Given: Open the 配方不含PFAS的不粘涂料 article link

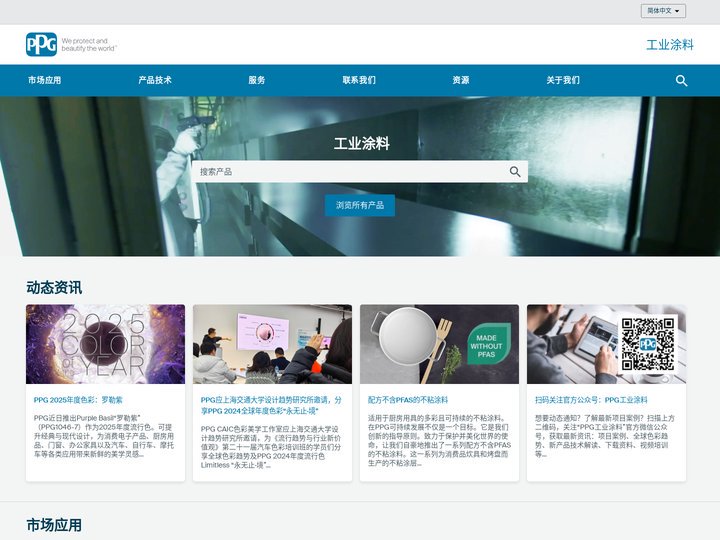Looking at the screenshot, I should pos(408,400).
